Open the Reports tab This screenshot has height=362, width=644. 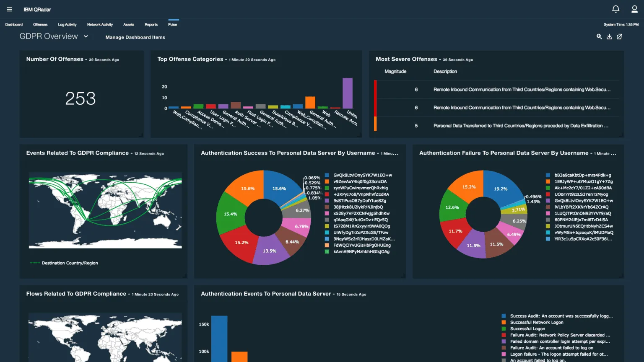click(x=151, y=25)
